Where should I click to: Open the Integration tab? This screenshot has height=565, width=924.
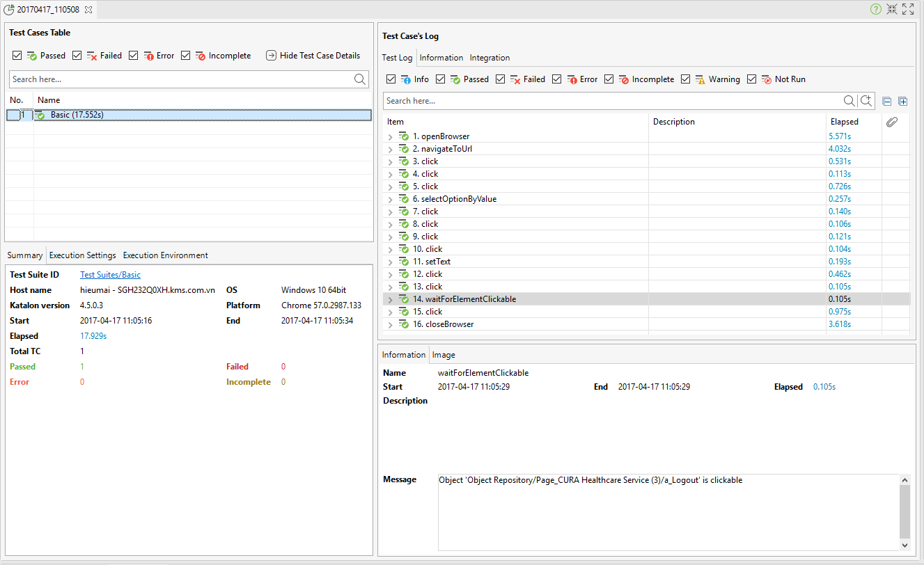click(490, 58)
